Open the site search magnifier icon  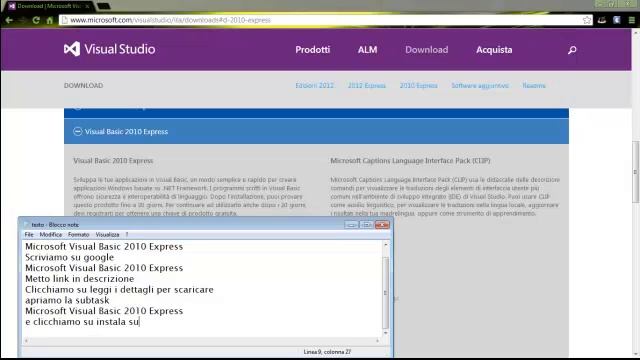point(572,50)
